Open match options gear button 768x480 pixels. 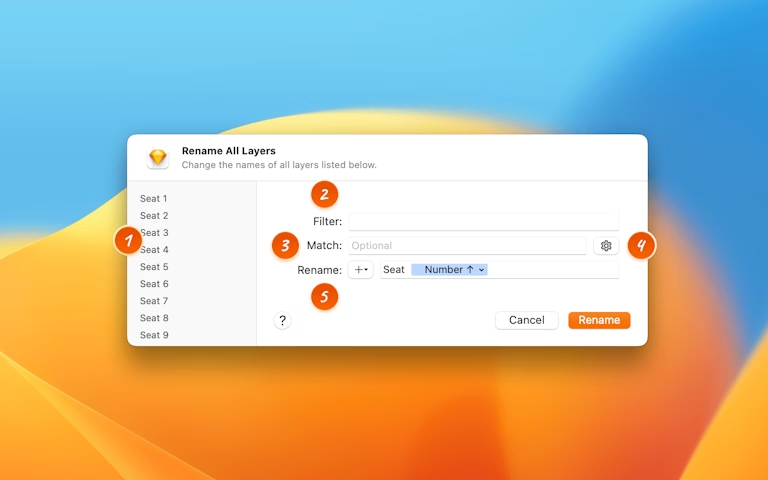pyautogui.click(x=606, y=245)
